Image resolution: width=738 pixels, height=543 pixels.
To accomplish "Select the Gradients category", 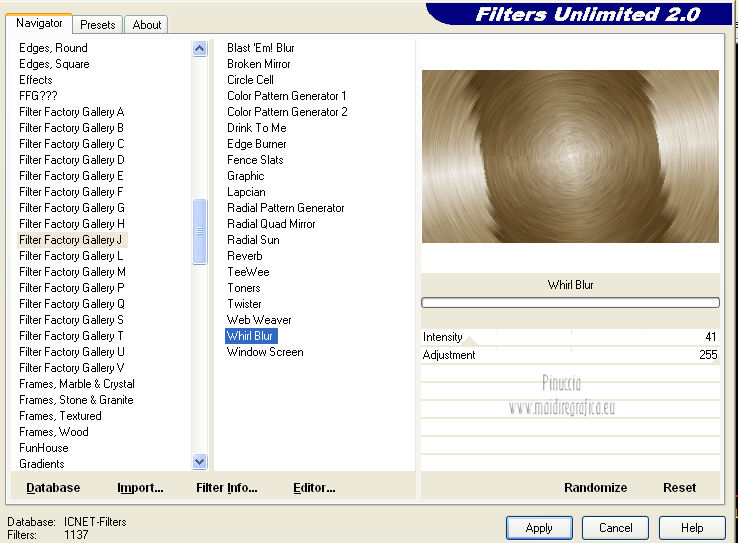I will pos(42,464).
